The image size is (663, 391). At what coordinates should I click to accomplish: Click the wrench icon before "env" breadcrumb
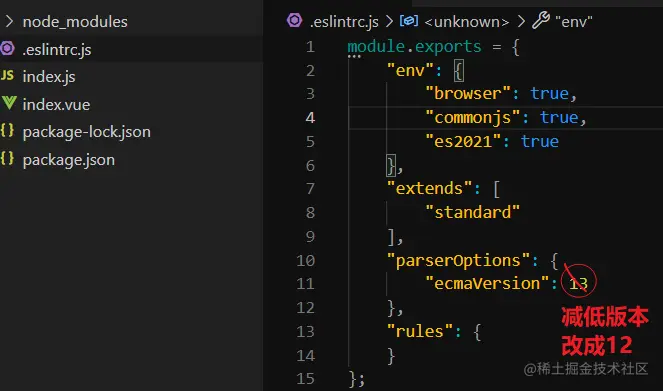coord(541,20)
